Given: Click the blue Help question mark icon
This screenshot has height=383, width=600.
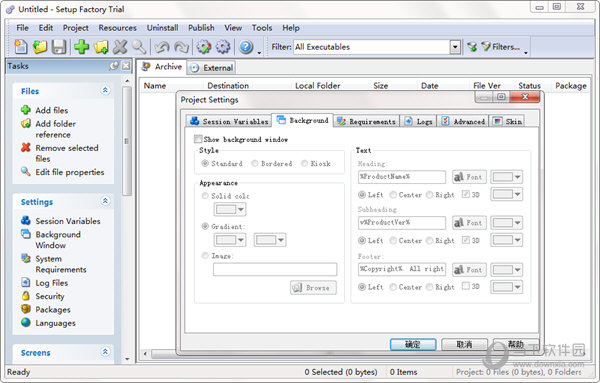Looking at the screenshot, I should [246, 47].
